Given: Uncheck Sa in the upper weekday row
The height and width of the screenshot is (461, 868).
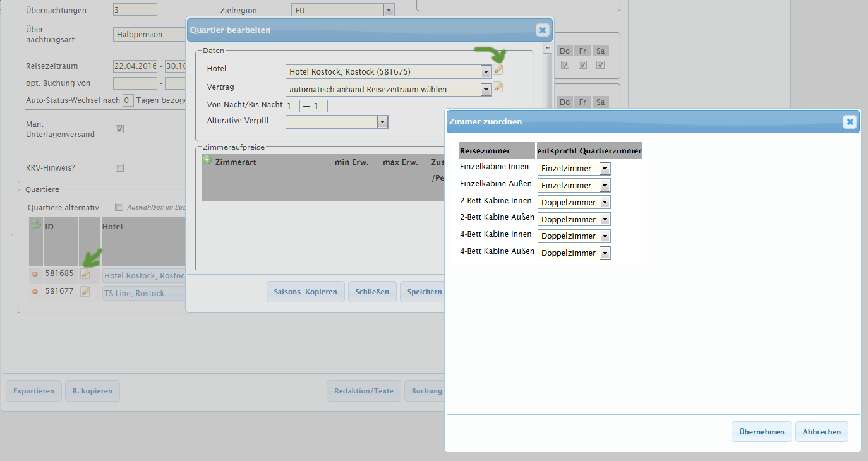Looking at the screenshot, I should 601,64.
